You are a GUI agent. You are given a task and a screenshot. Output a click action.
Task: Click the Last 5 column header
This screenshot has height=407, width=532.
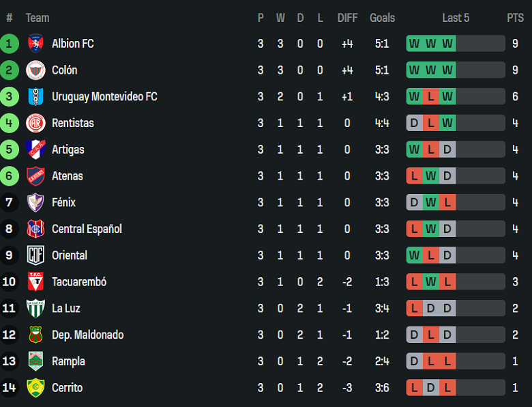click(456, 18)
